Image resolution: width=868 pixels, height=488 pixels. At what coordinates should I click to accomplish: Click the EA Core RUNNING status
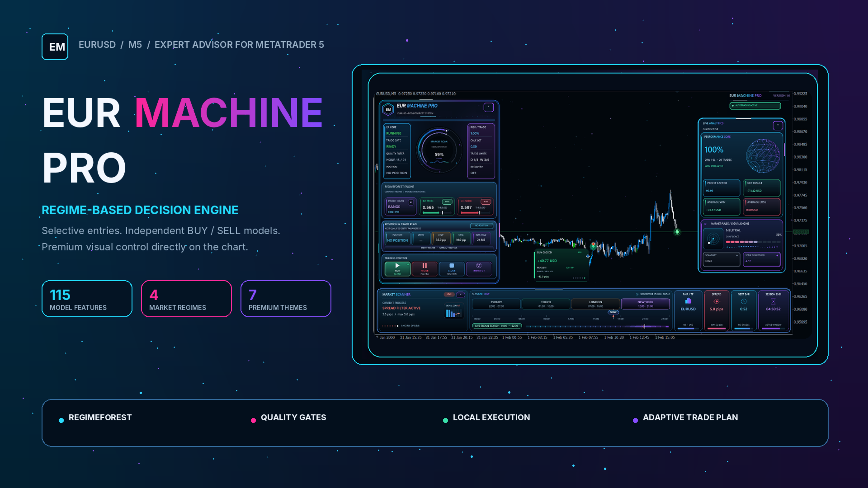pyautogui.click(x=394, y=133)
